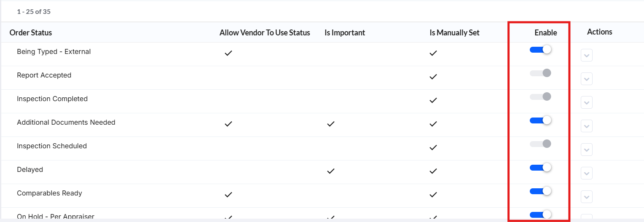Expand actions for Additional Documents Needed row
This screenshot has width=644, height=222.
tap(587, 126)
